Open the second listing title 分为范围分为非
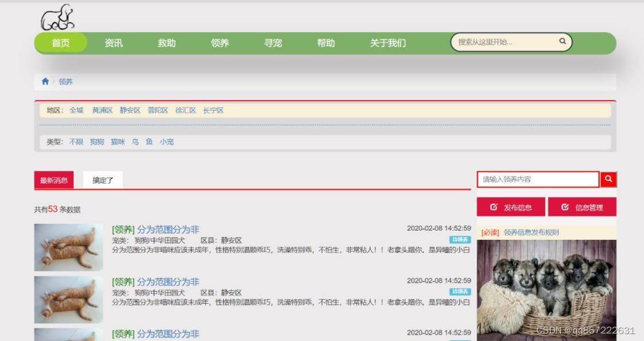 click(168, 282)
